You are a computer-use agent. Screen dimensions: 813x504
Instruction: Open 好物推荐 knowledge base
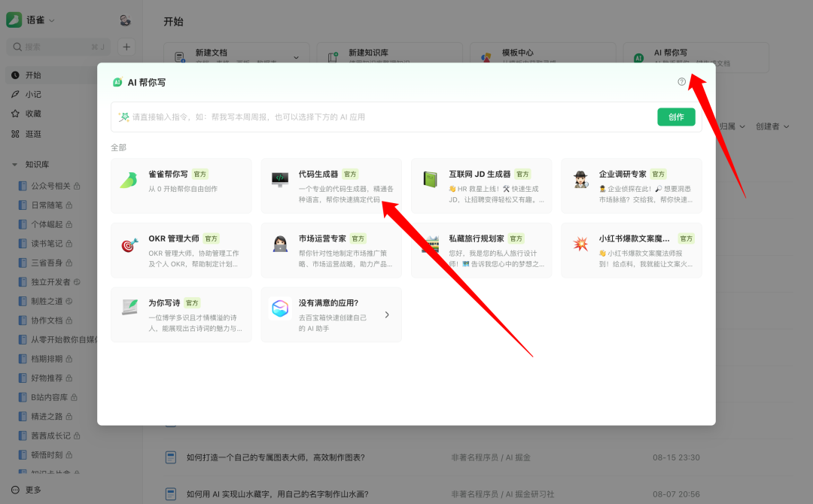coord(47,378)
